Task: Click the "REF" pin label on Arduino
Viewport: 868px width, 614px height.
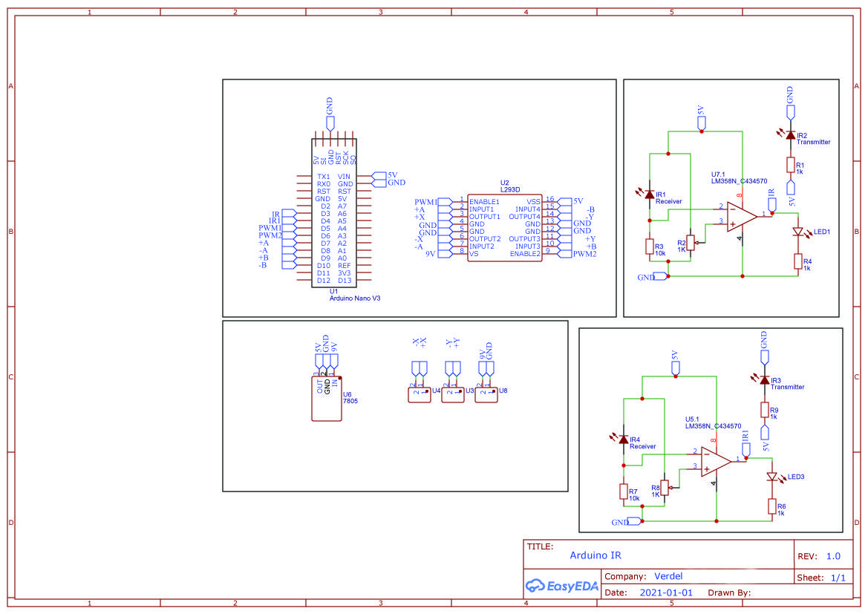Action: click(x=345, y=266)
